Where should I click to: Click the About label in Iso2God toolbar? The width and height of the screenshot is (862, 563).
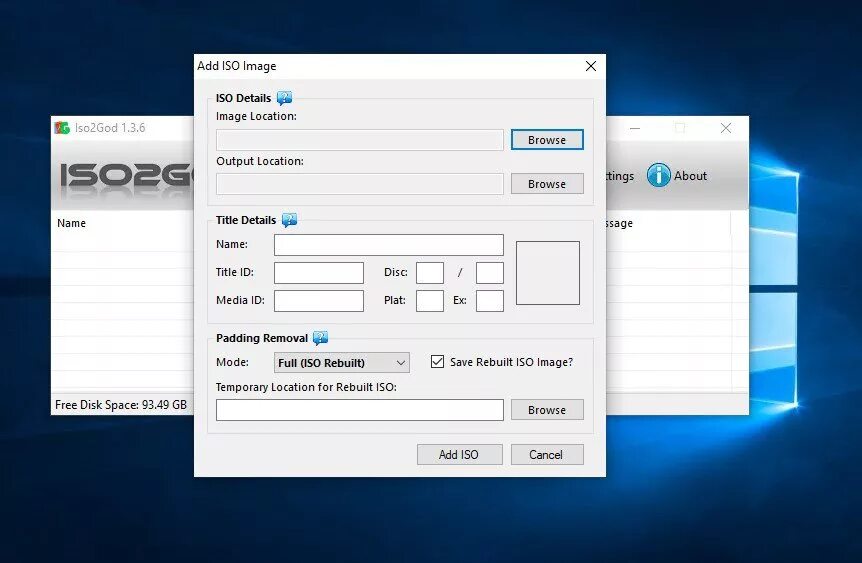[x=690, y=176]
